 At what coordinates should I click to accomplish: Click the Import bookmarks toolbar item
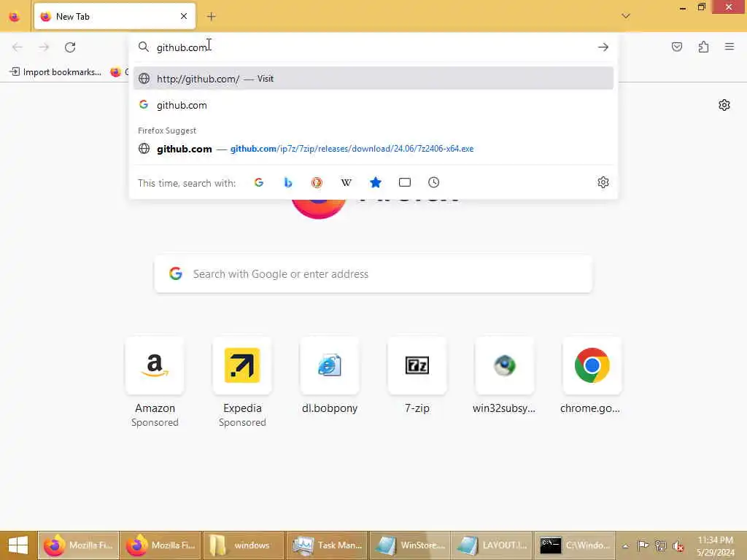click(55, 72)
